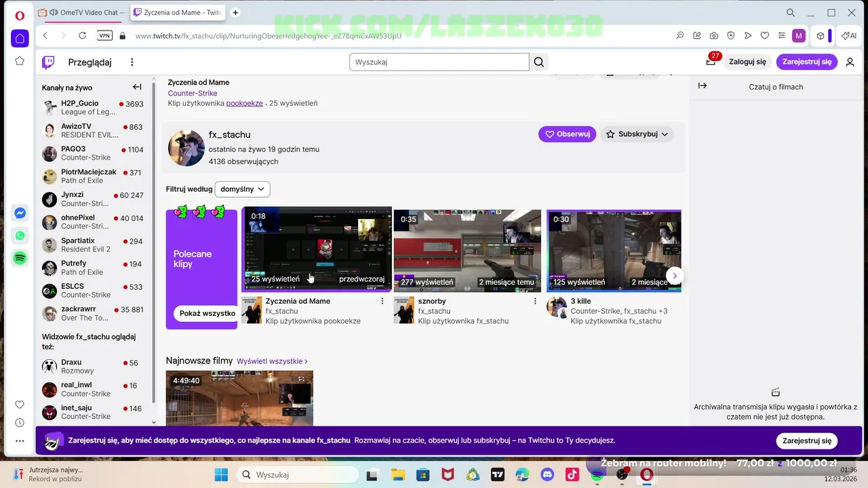Screen dimensions: 868x488
Task: Open the fx_stachu profile avatar
Action: coord(186,148)
